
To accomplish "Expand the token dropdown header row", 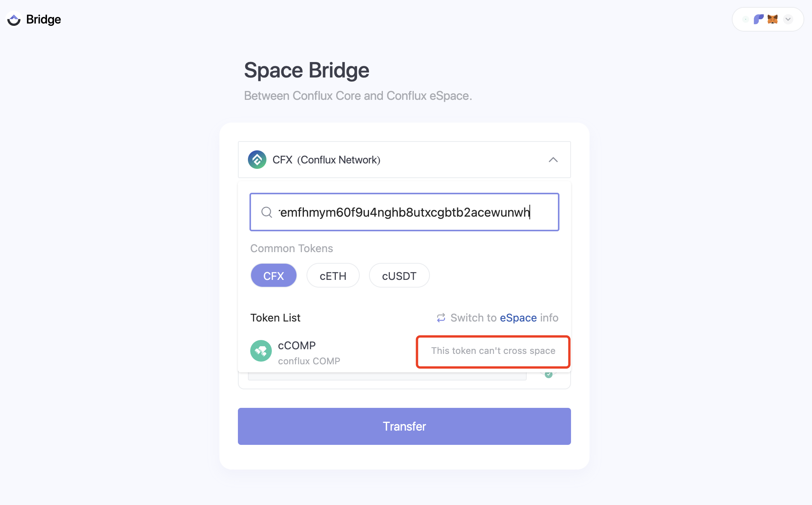I will coord(404,160).
